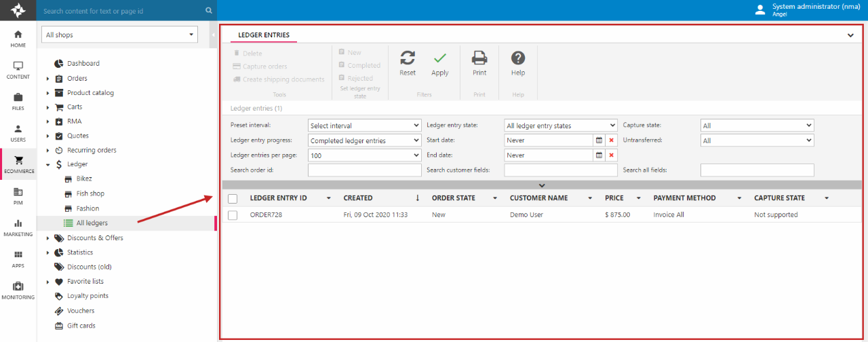Select the Ledger Entries tab

pos(264,35)
